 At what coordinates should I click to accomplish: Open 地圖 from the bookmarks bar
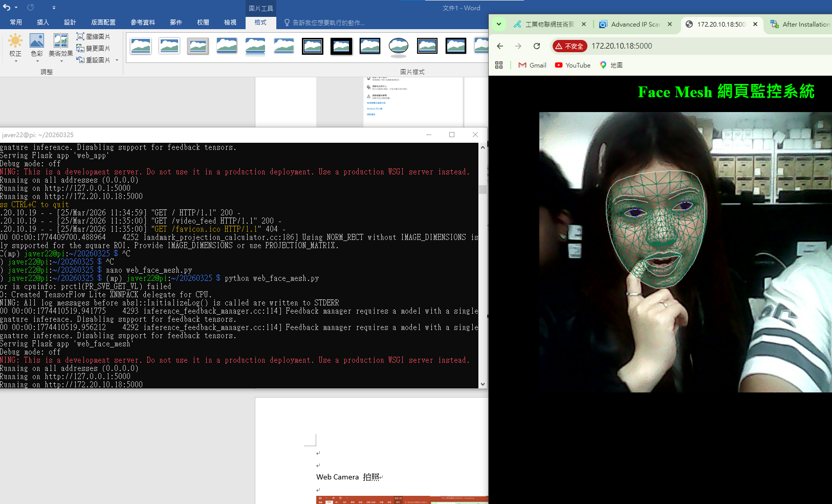tap(611, 65)
